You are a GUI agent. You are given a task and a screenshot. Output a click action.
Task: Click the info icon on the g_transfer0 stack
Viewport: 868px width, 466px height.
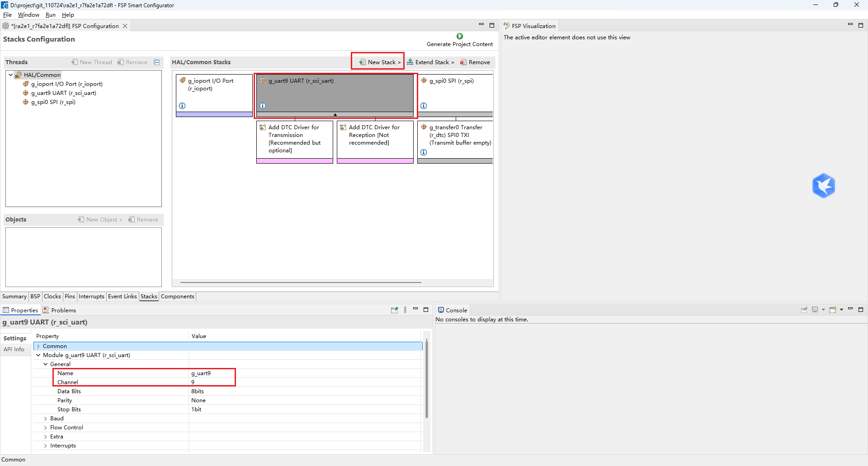point(424,152)
